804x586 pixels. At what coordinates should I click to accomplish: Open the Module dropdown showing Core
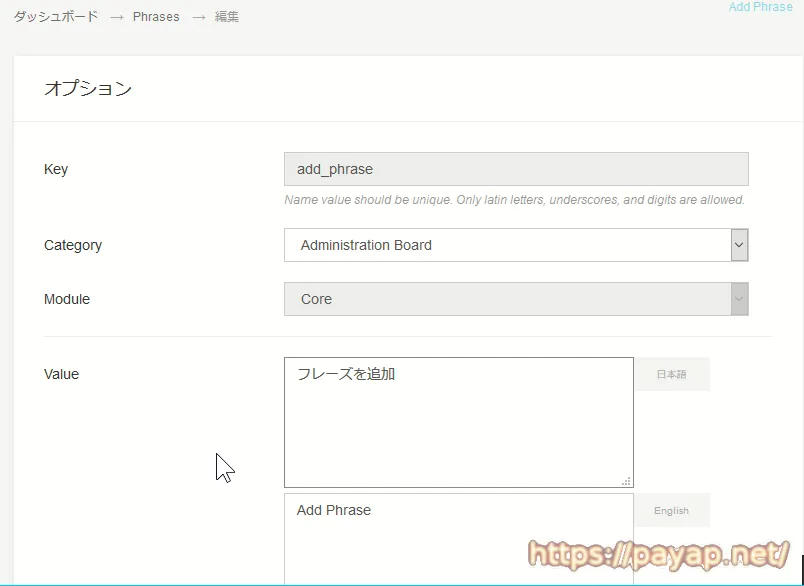(516, 299)
